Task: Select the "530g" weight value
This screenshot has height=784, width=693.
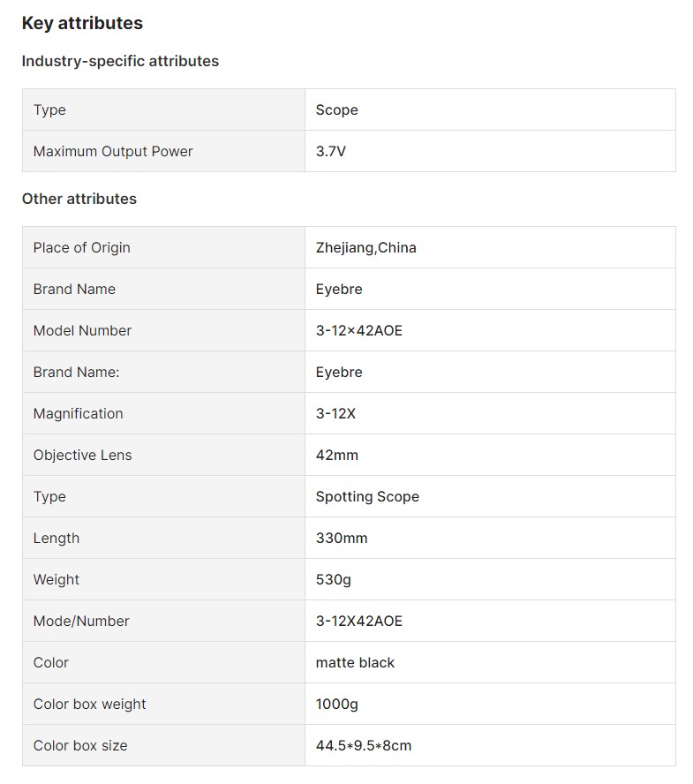Action: click(334, 579)
